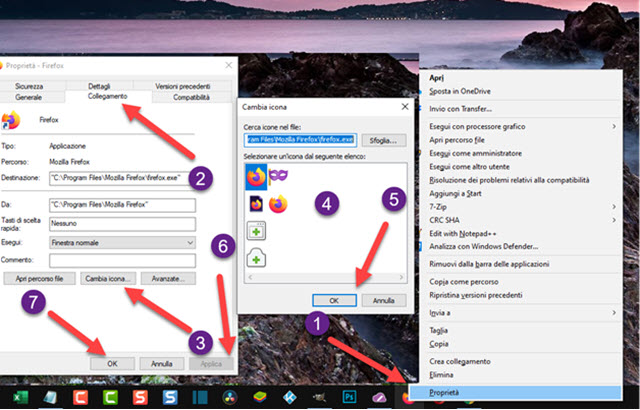Switch to the Dettagli tab
This screenshot has height=410, width=640.
pos(99,86)
